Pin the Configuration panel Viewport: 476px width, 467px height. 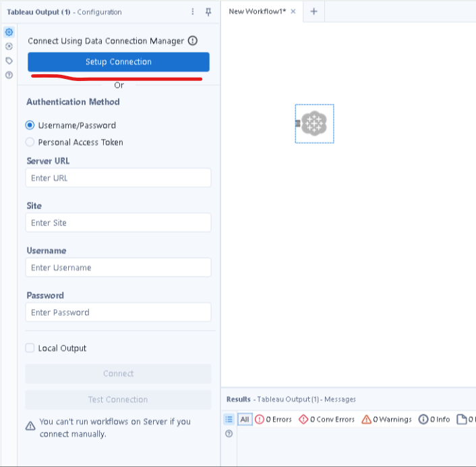click(208, 11)
